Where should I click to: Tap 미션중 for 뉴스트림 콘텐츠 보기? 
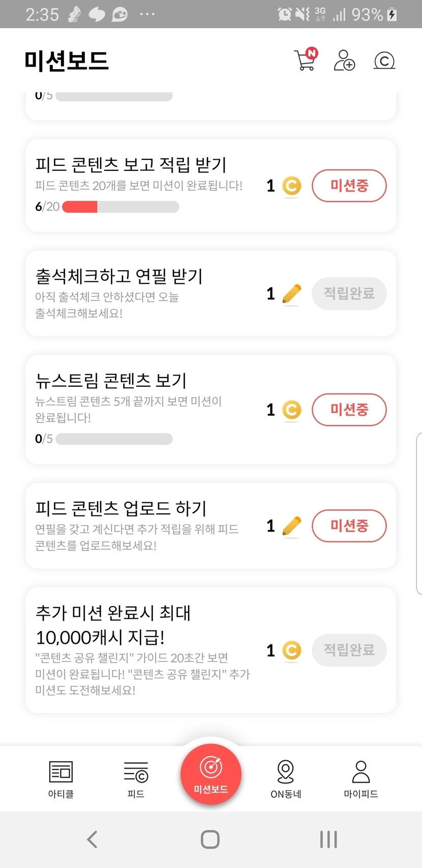coord(349,410)
